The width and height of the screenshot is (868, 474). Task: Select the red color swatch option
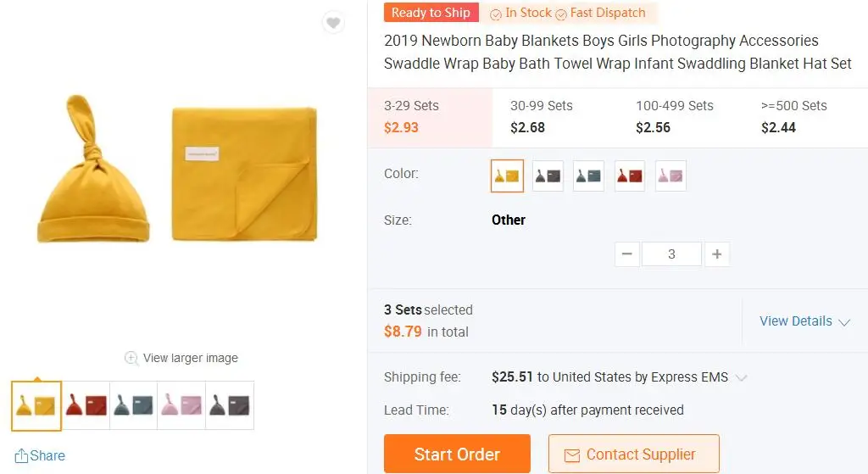[630, 176]
